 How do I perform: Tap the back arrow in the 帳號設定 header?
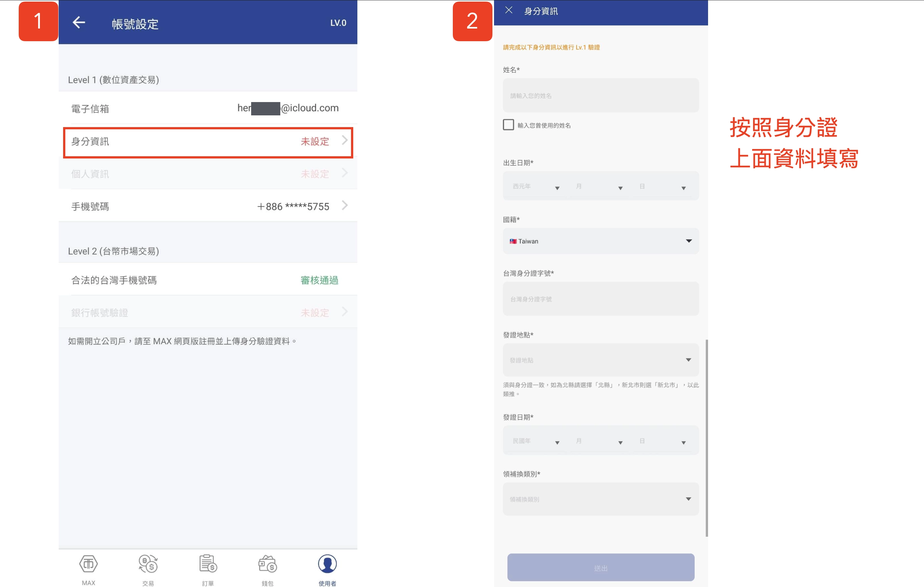(79, 23)
